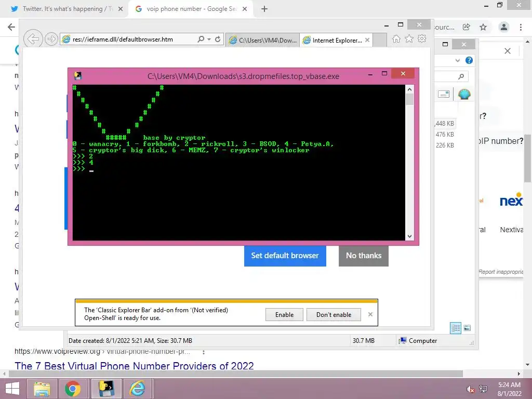
Task: Close the Twitter Chrome tab
Action: [x=121, y=9]
